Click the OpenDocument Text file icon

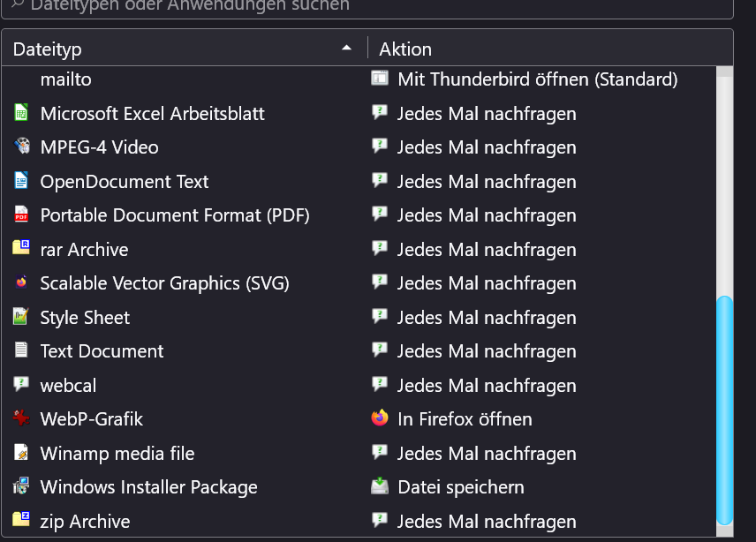pyautogui.click(x=21, y=181)
